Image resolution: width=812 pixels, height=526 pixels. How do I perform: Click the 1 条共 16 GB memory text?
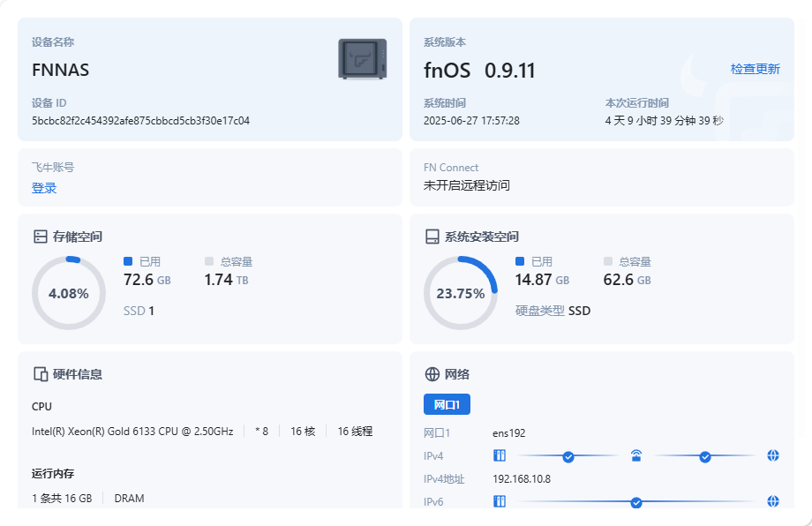62,498
